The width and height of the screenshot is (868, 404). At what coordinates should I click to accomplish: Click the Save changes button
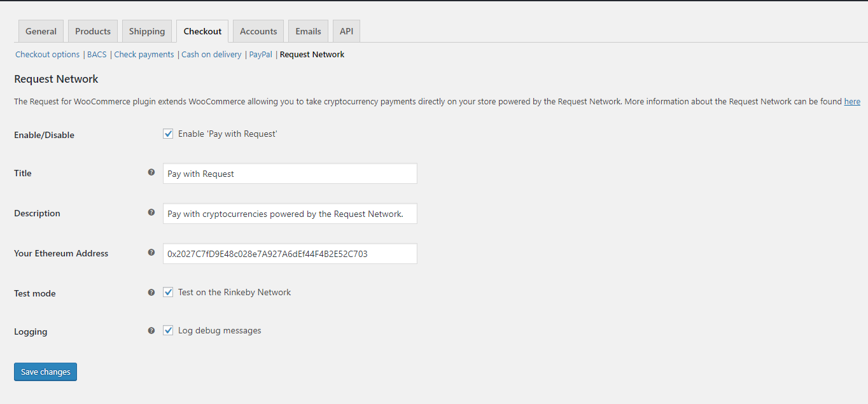point(45,372)
